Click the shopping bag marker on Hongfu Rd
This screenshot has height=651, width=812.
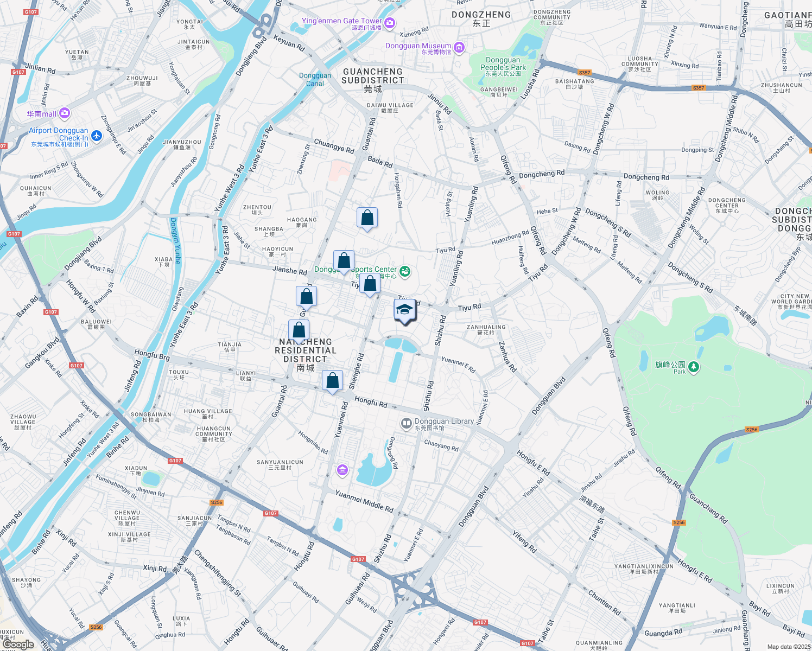click(333, 381)
